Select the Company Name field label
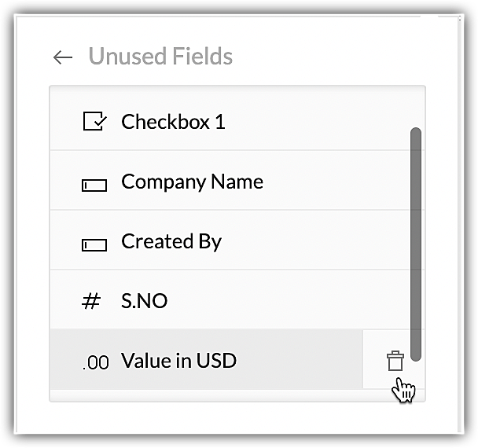This screenshot has width=478, height=448. point(192,182)
